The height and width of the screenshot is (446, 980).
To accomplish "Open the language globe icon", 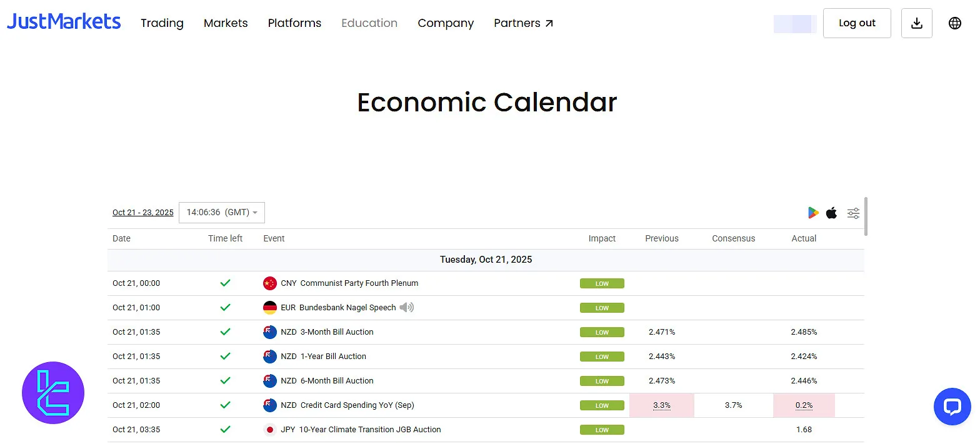I will 954,23.
